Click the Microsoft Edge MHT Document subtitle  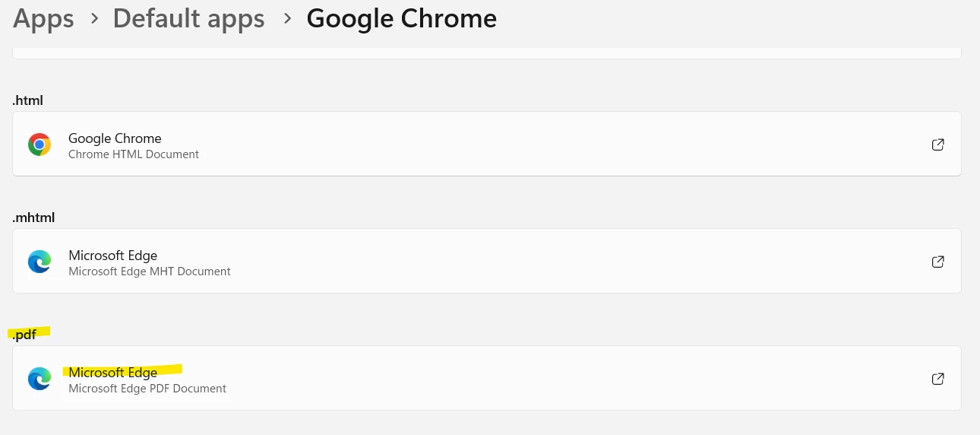pyautogui.click(x=150, y=271)
